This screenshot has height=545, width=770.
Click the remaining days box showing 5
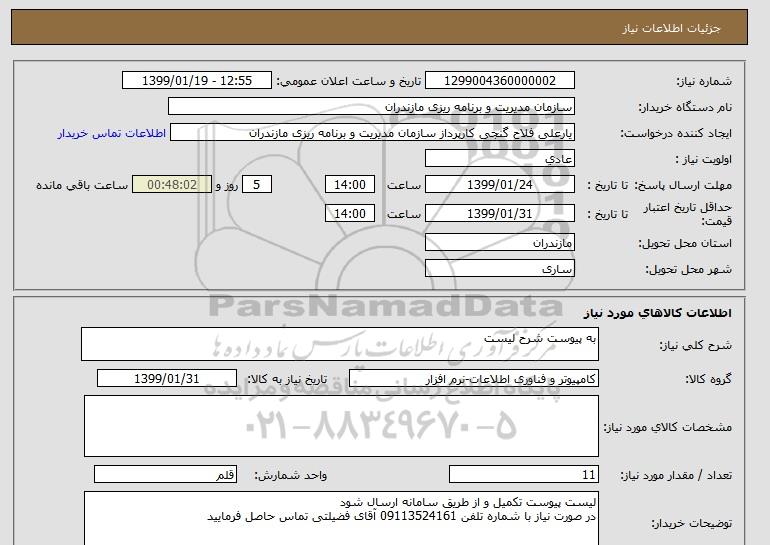256,185
